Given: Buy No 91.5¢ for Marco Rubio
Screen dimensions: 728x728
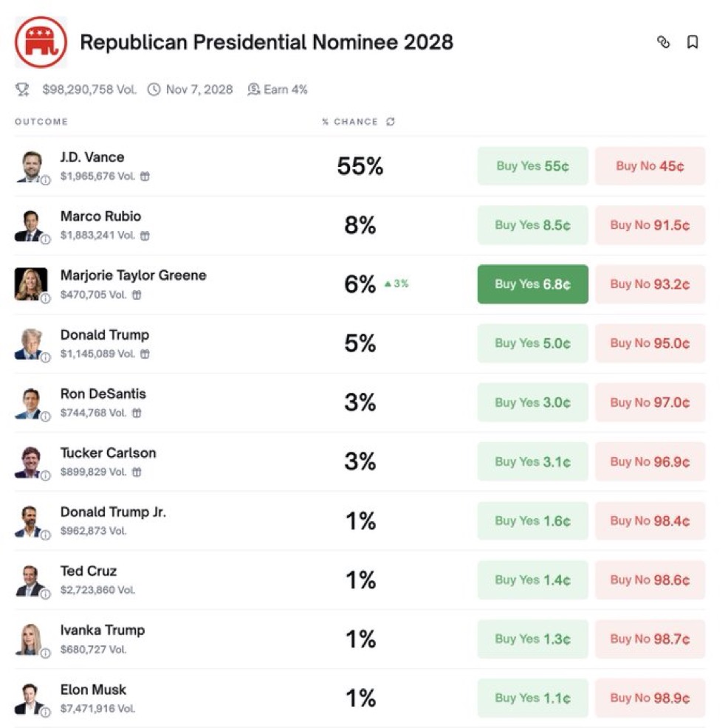Looking at the screenshot, I should coord(650,225).
